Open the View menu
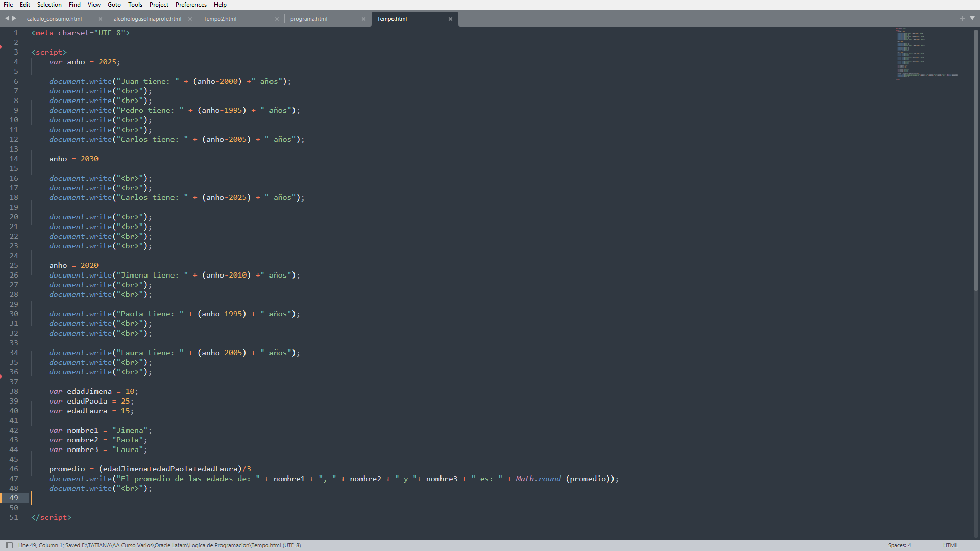 point(94,5)
